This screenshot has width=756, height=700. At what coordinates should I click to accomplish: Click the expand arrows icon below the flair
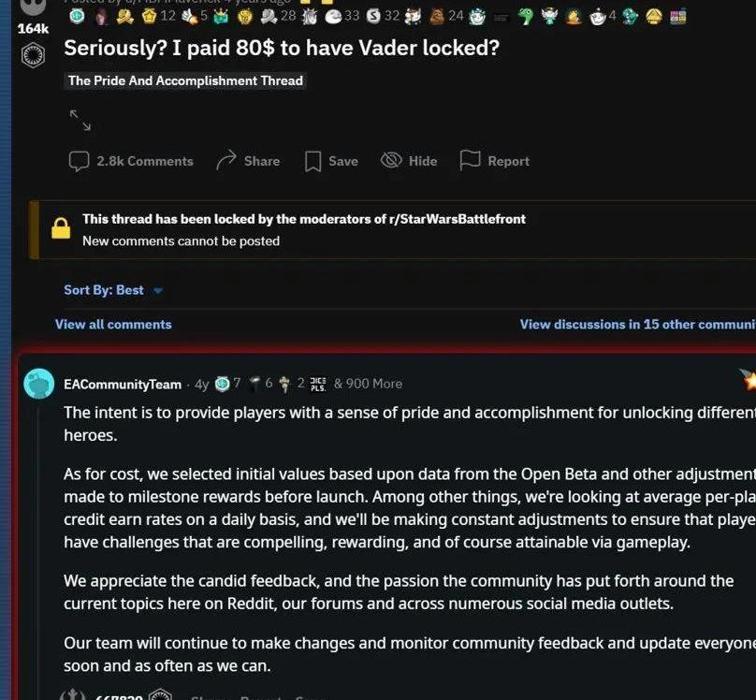(x=80, y=120)
